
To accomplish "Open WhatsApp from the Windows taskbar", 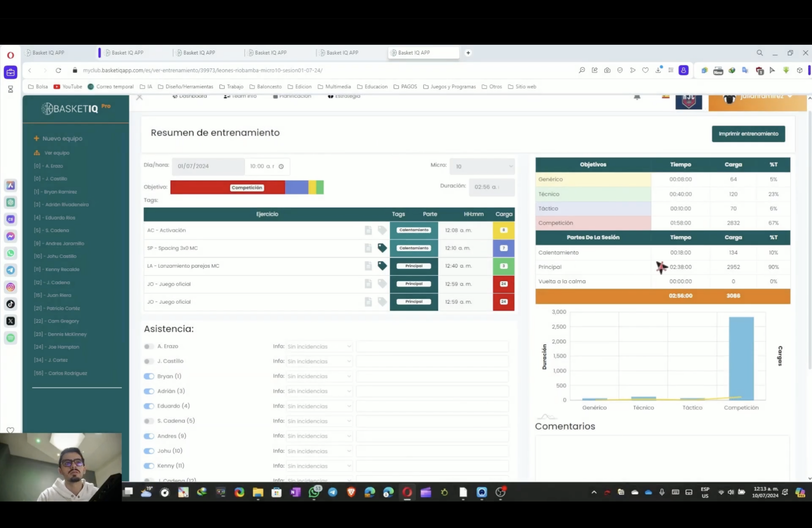I will point(314,492).
